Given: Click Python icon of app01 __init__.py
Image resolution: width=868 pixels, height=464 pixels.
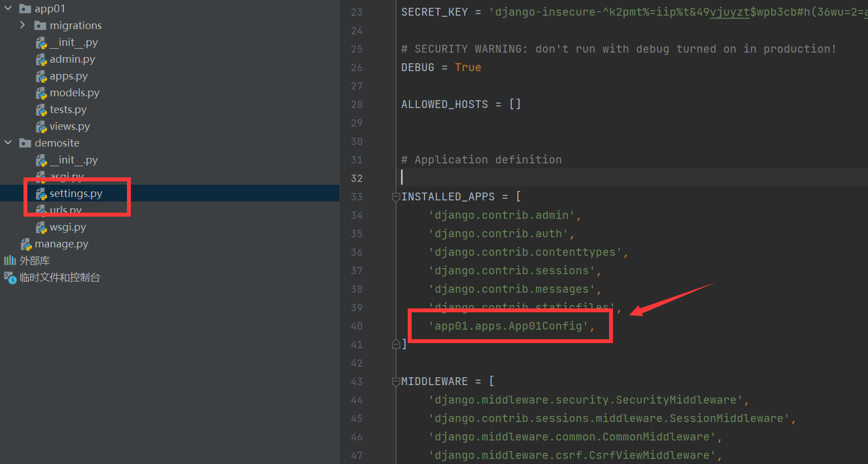Looking at the screenshot, I should pyautogui.click(x=41, y=43).
